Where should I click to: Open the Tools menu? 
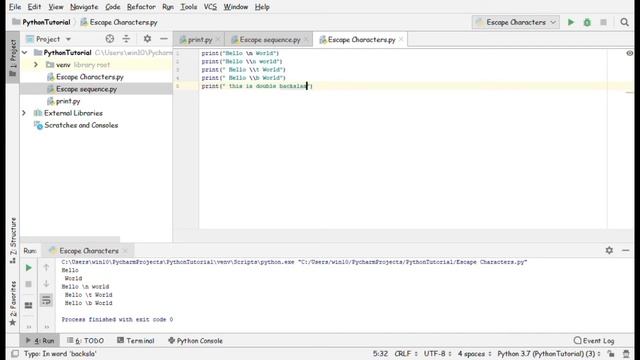(x=189, y=7)
